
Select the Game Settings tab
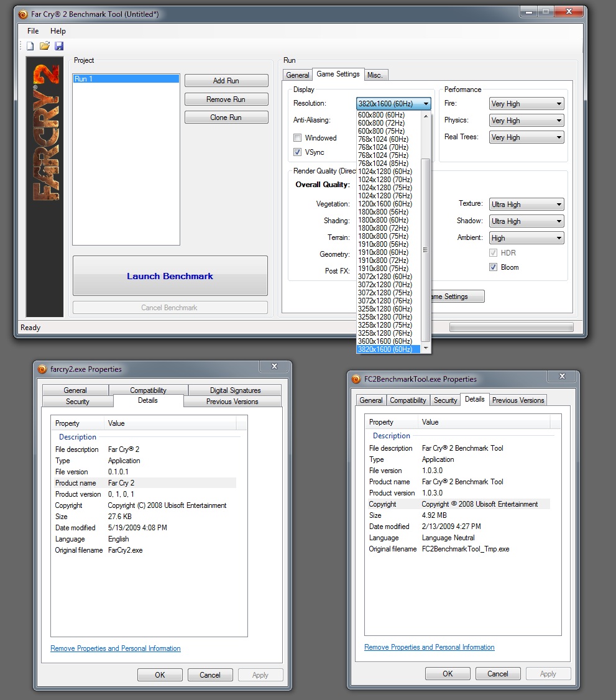[338, 74]
